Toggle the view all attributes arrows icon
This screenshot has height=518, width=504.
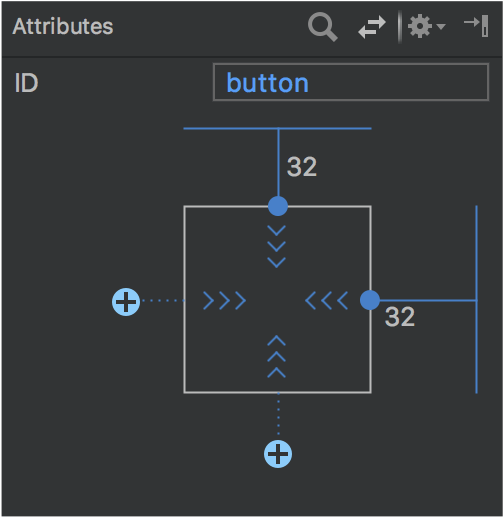[x=372, y=27]
